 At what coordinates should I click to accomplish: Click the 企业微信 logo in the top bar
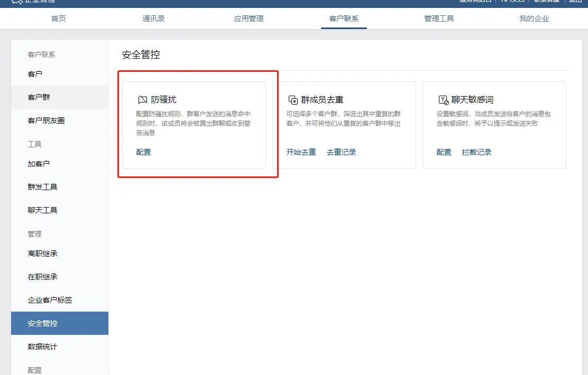(29, 3)
